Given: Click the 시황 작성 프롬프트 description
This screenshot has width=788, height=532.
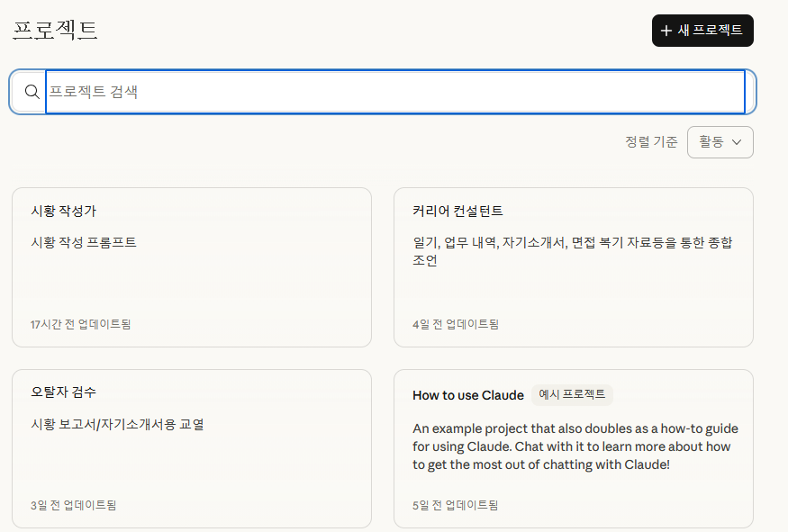Looking at the screenshot, I should pyautogui.click(x=84, y=242).
